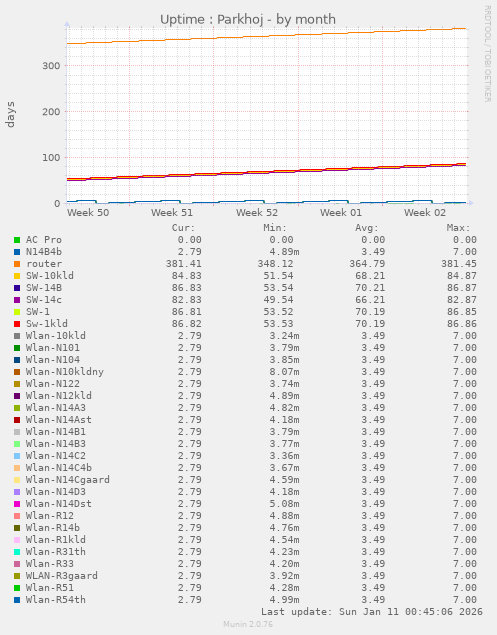Select the 'Wlan-R12' legend label
Image resolution: width=497 pixels, height=635 pixels.
(x=50, y=516)
